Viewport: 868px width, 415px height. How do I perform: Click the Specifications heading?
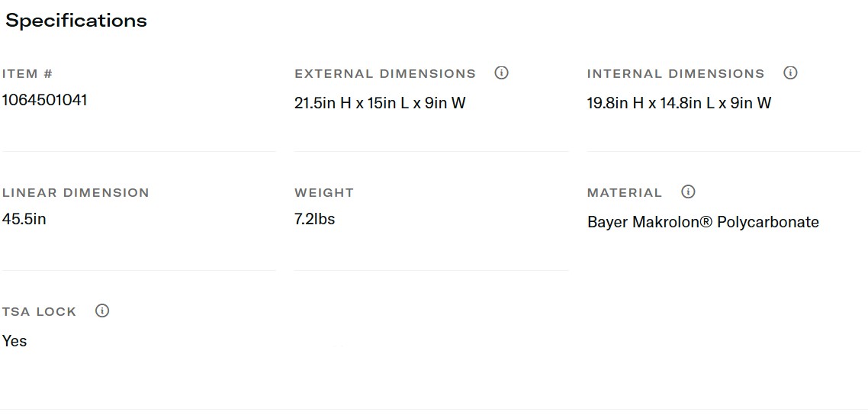(x=76, y=21)
